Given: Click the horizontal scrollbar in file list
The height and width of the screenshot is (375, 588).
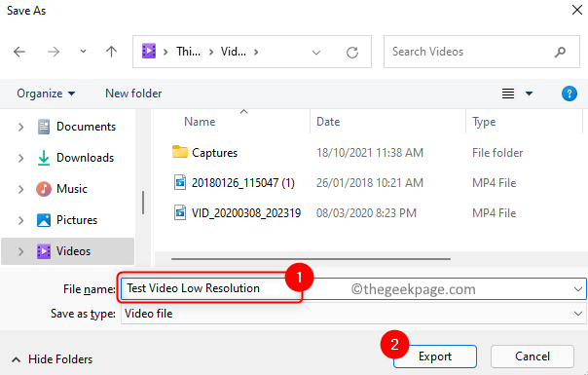Looking at the screenshot, I should [x=311, y=259].
